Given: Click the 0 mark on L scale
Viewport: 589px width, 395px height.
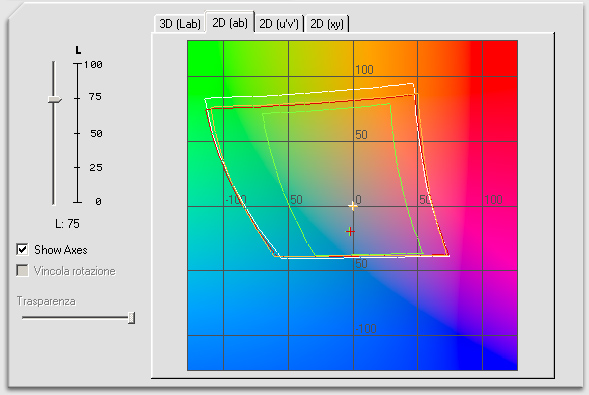Looking at the screenshot, I should pos(98,202).
